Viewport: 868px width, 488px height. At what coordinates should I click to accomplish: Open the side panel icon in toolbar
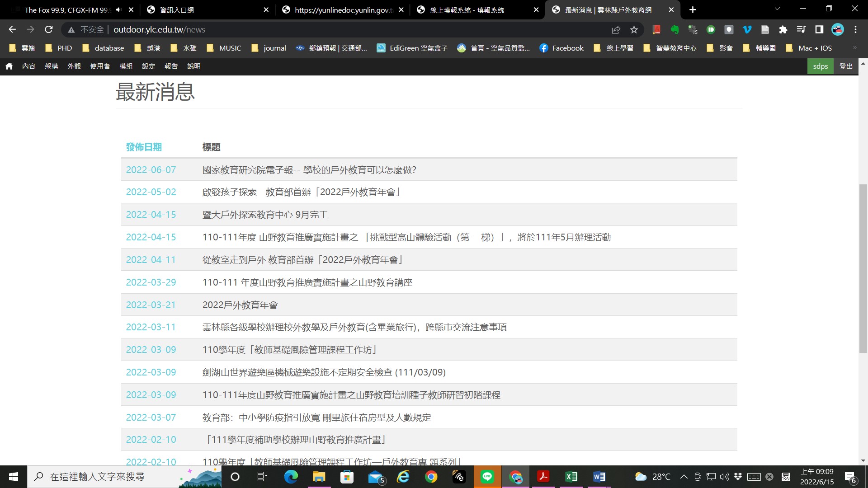(x=819, y=30)
